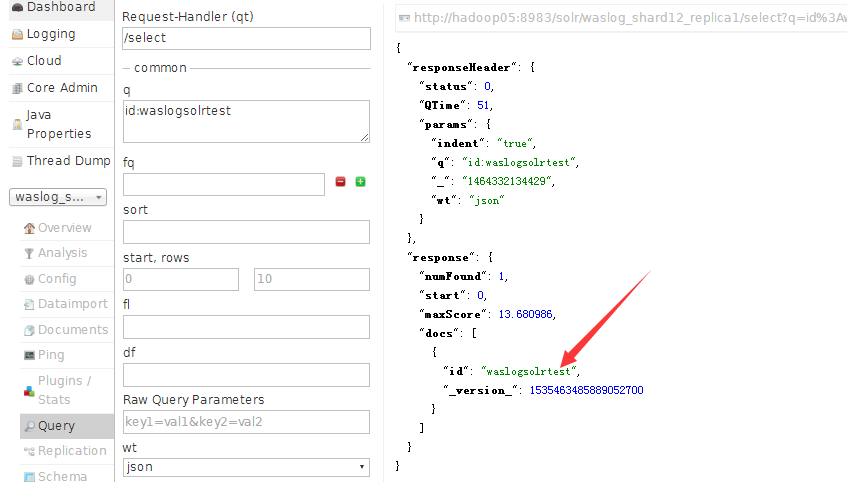Open Core Admin menu item

tap(62, 88)
